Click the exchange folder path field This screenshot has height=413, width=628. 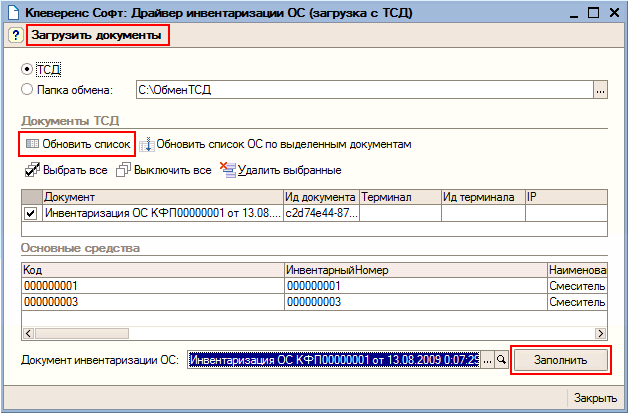coord(364,90)
